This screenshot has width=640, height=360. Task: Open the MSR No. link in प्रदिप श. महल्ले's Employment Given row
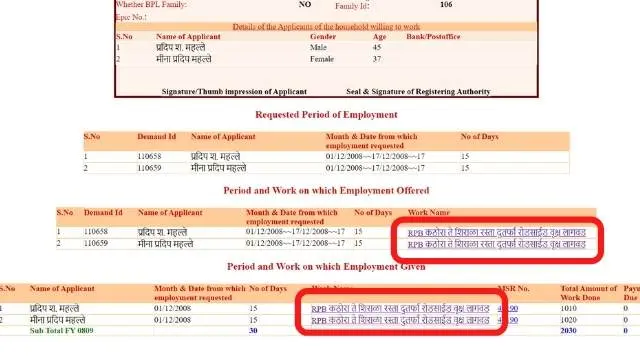(508, 309)
